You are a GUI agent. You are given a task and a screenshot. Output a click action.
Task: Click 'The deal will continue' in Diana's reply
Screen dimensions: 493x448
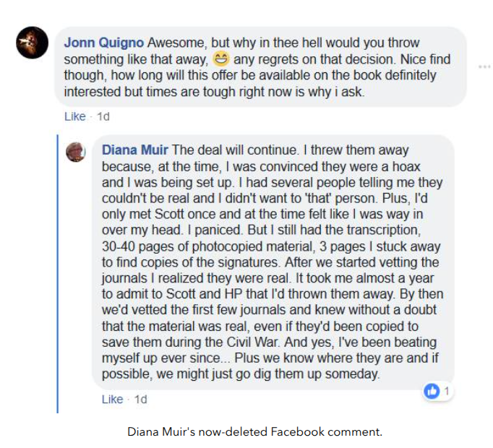[x=232, y=151]
